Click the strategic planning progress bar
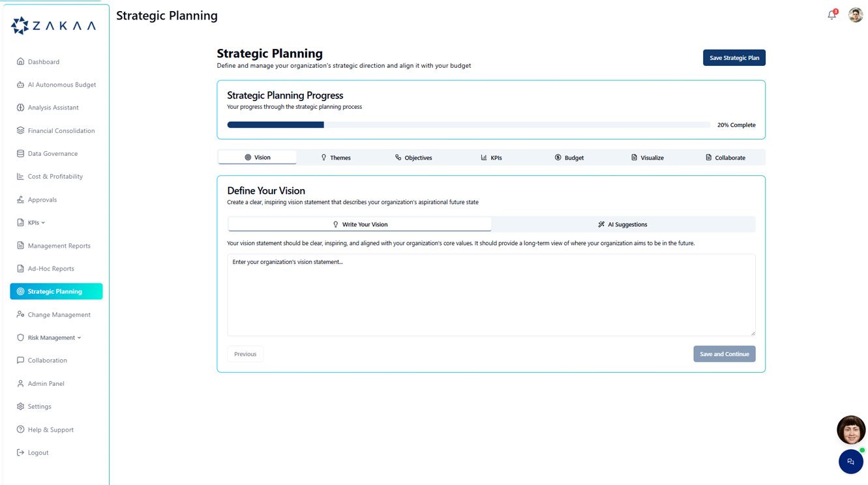The height and width of the screenshot is (485, 868). [x=469, y=125]
